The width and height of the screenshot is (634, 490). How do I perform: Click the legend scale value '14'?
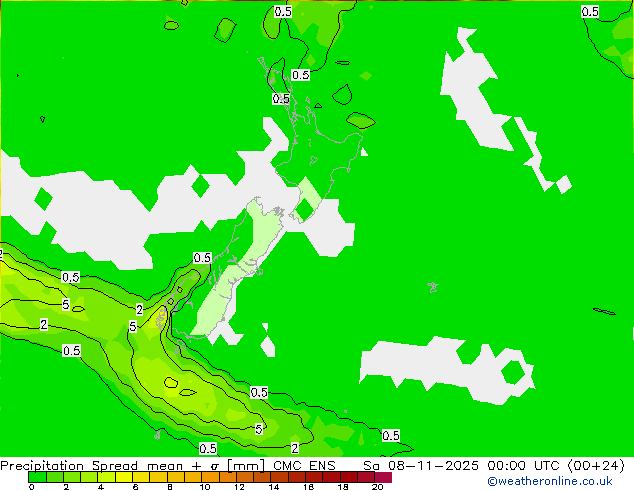(274, 487)
